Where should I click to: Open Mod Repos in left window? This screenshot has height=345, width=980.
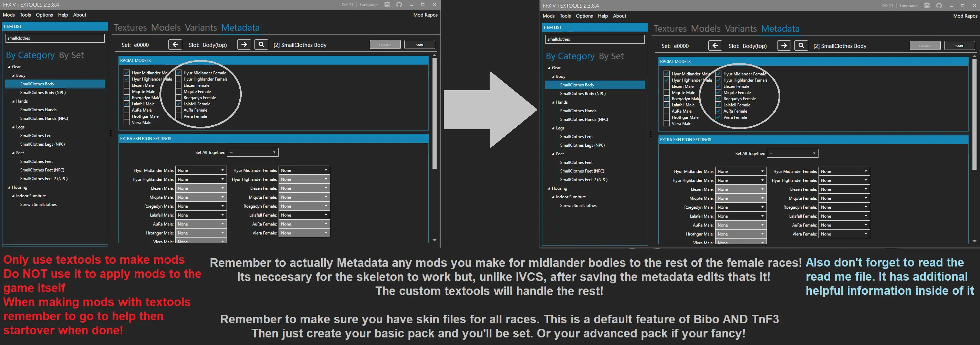(x=425, y=15)
